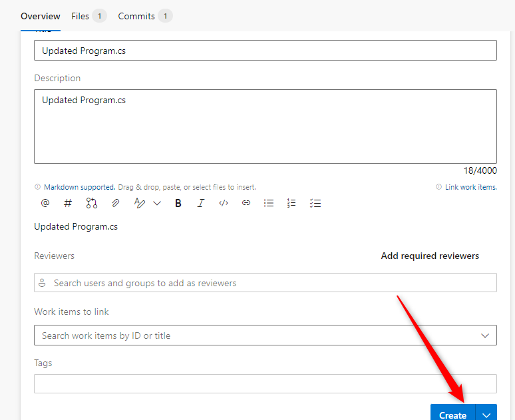Insert a bulleted list

coord(269,203)
